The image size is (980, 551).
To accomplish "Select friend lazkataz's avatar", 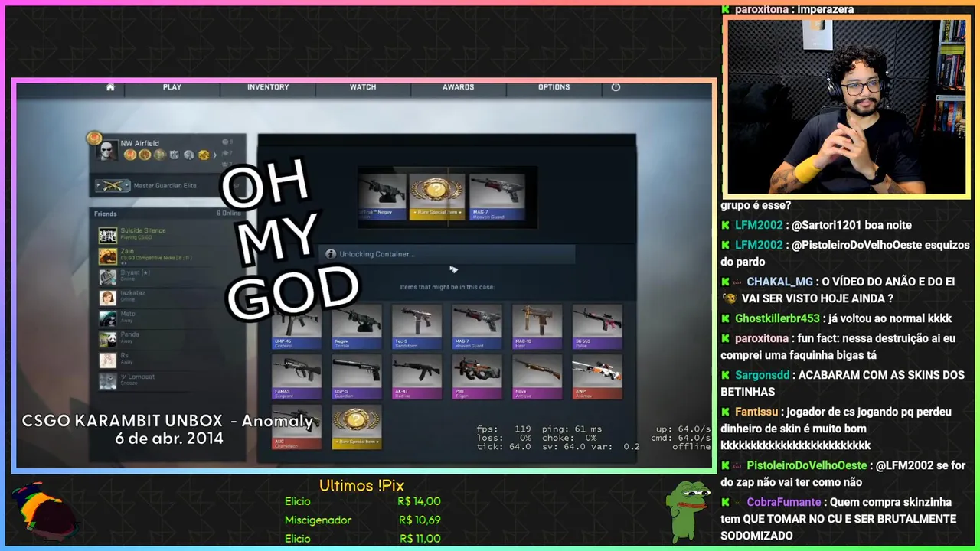I will (108, 298).
